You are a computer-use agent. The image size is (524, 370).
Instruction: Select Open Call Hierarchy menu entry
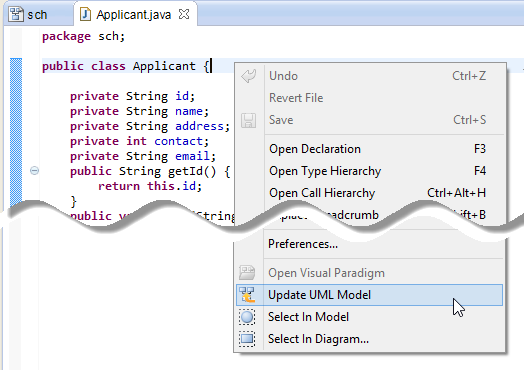pos(370,193)
